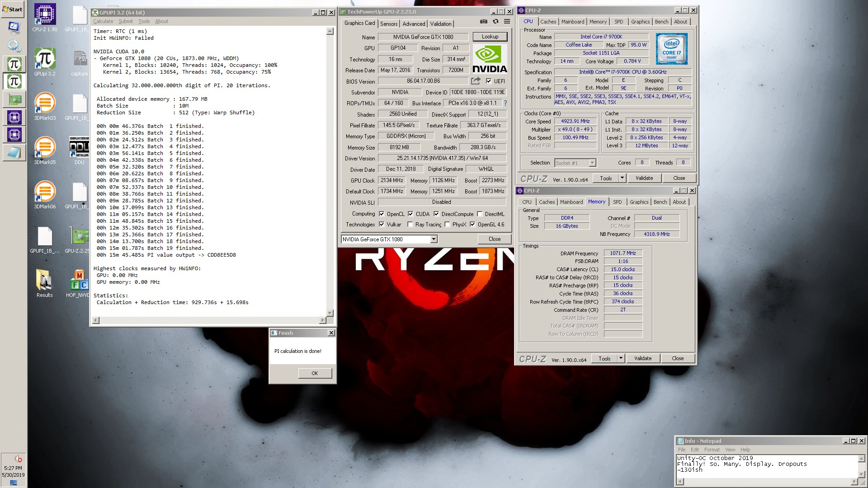868x488 pixels.
Task: Open the About menu in GPUPI
Action: (x=162, y=21)
